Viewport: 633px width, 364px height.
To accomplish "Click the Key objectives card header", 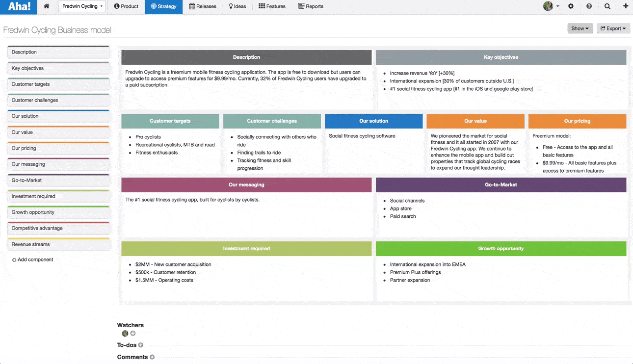I will 501,57.
